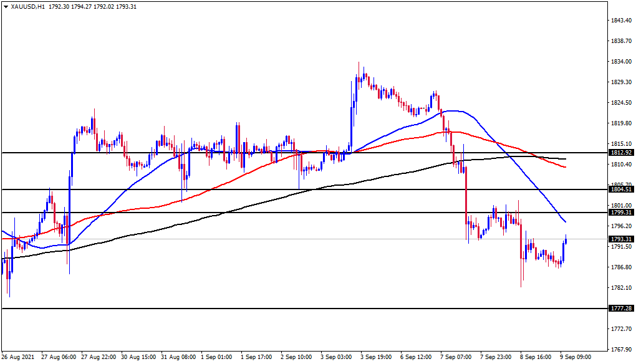This screenshot has width=636, height=364.
Task: Select the 1799.31 horizontal line price label
Action: click(621, 213)
